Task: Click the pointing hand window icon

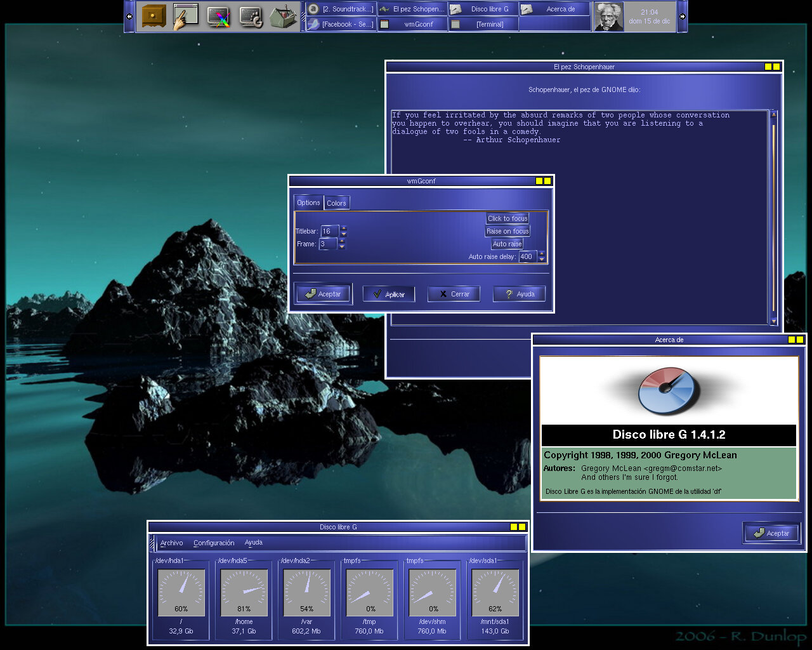Action: click(x=186, y=16)
